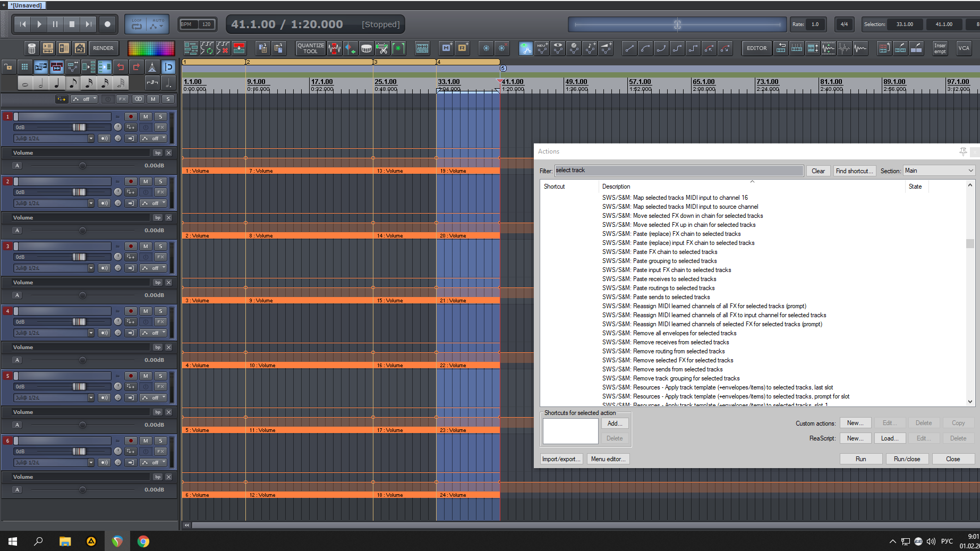Select the linear envelope point shape icon
Viewport: 980px width, 551px height.
click(x=629, y=48)
